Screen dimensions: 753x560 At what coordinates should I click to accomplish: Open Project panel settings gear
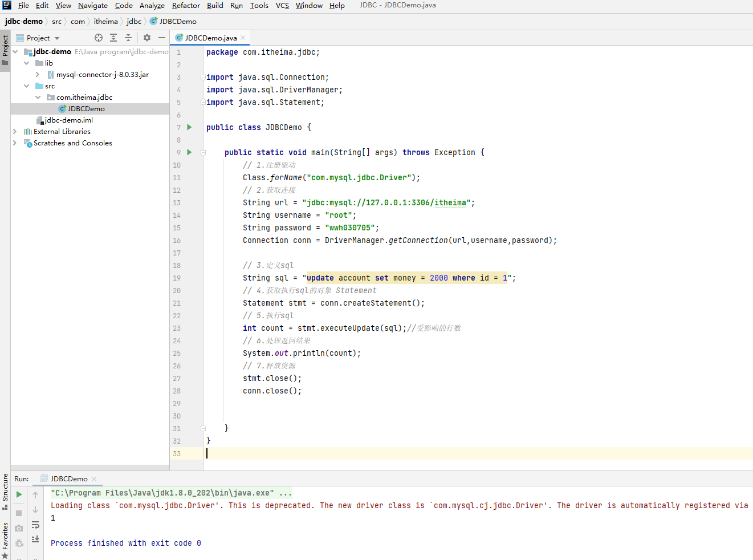tap(147, 38)
